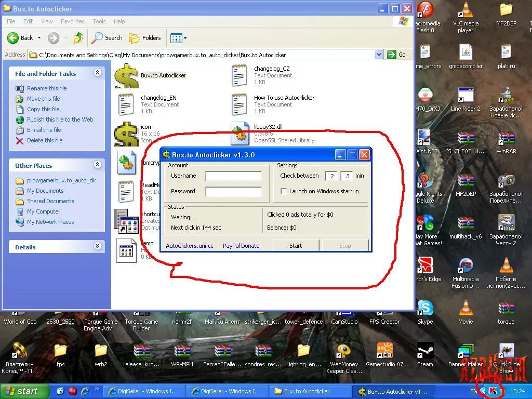Expand the Details panel
The width and height of the screenshot is (532, 399).
[x=97, y=246]
